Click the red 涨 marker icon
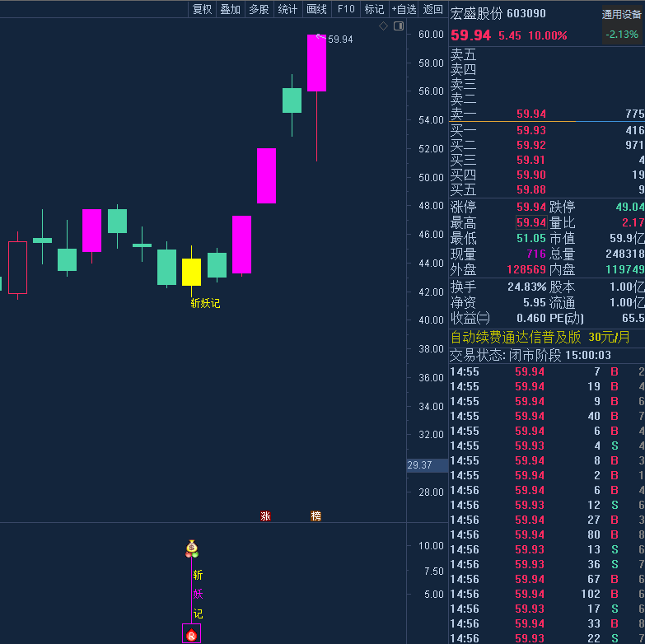This screenshot has width=645, height=644. (265, 516)
